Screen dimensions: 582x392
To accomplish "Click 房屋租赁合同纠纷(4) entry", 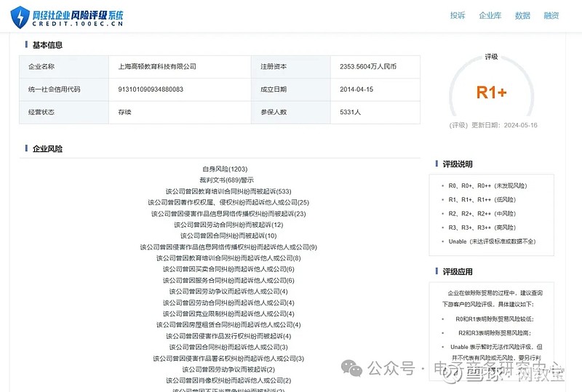I will point(228,325).
